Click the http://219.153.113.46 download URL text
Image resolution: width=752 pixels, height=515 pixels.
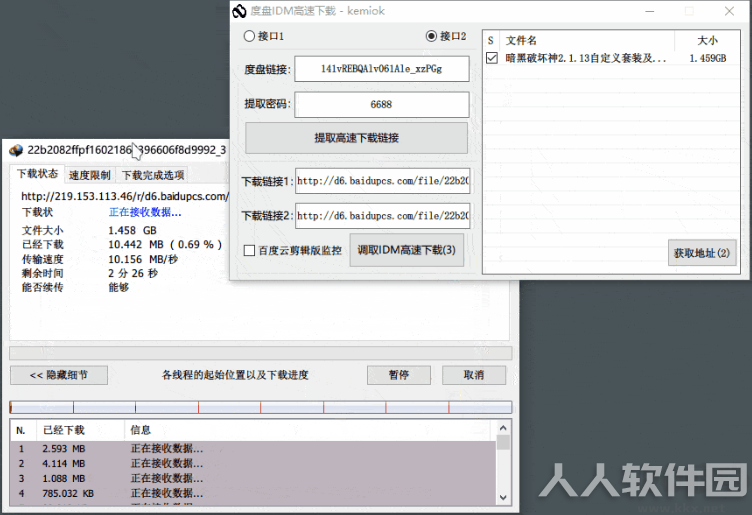pos(125,196)
